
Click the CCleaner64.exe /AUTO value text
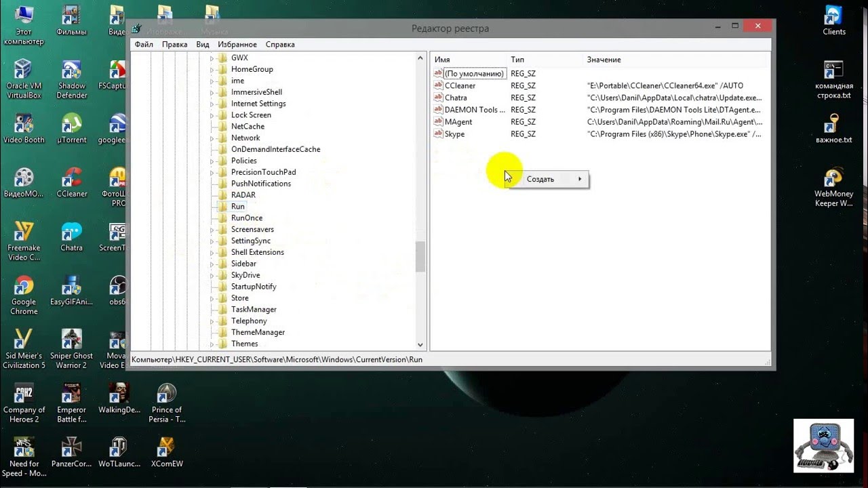pyautogui.click(x=665, y=85)
